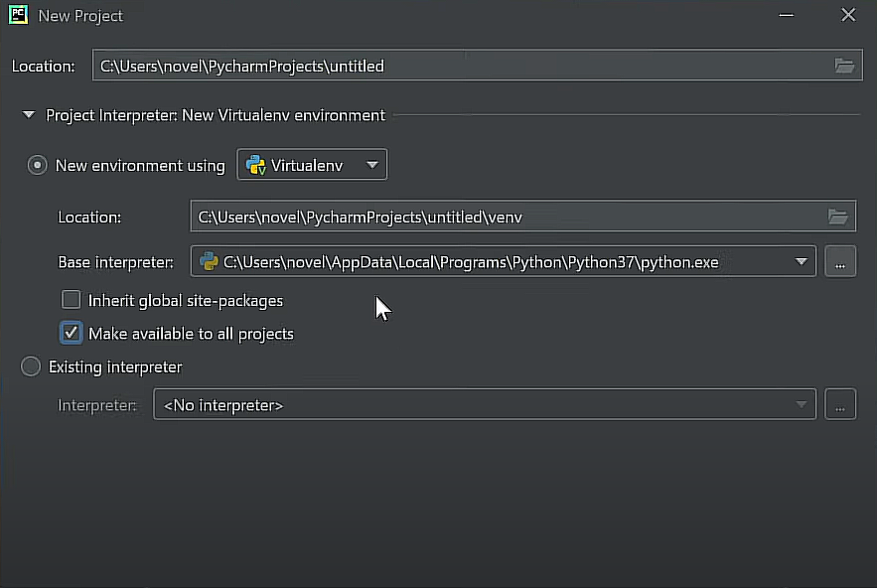Screen dimensions: 877x588
Task: Click Virtualenv Python icon in environment combo
Action: (256, 166)
